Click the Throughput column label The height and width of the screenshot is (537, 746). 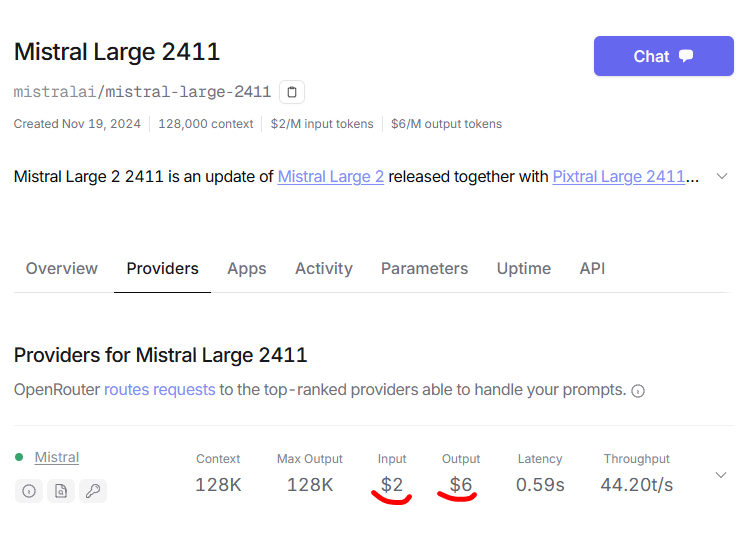pos(637,459)
